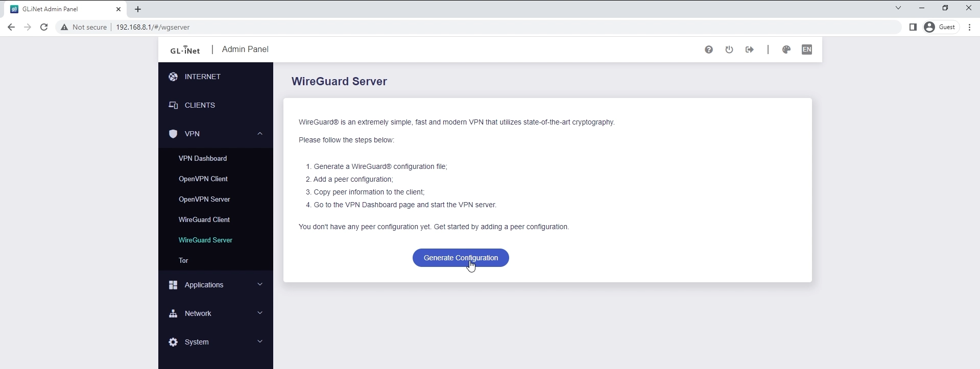
Task: Open the Chrome three-dot menu
Action: (x=969, y=27)
